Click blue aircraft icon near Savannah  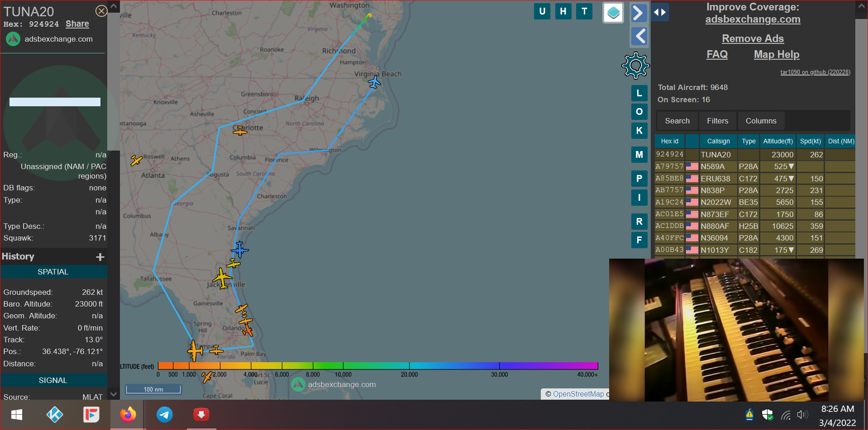239,249
